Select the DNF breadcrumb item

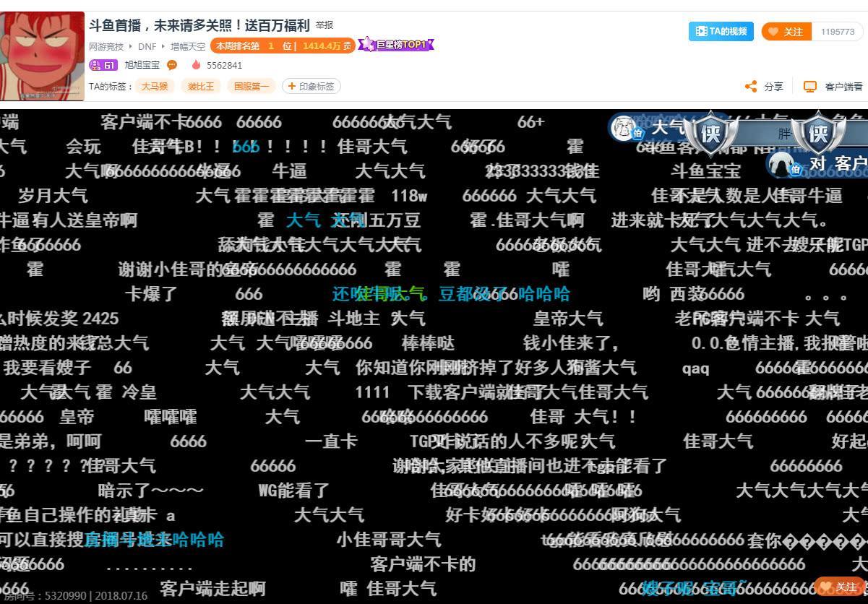(x=147, y=46)
